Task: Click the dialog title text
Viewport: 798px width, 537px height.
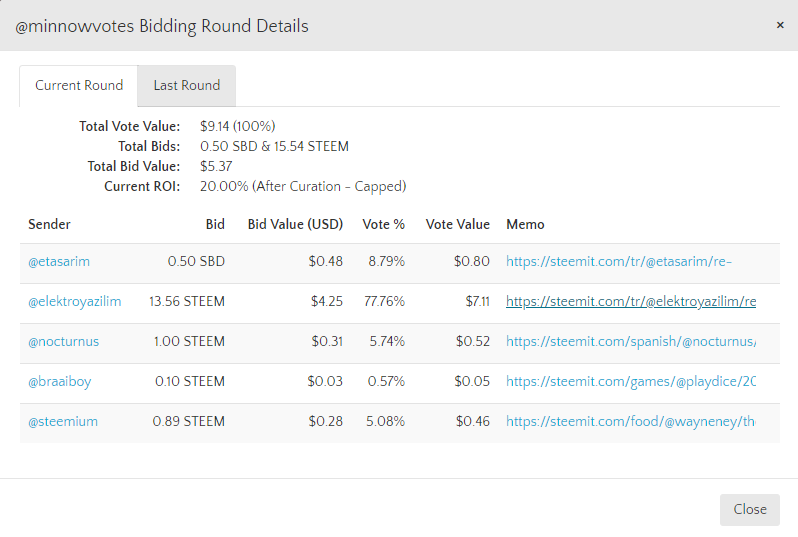Action: click(162, 26)
